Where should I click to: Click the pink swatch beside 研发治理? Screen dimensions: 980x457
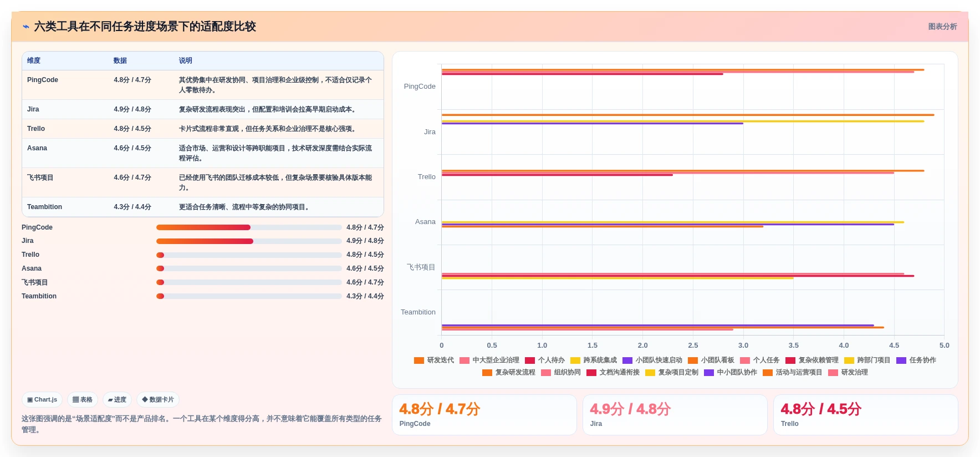(x=833, y=373)
